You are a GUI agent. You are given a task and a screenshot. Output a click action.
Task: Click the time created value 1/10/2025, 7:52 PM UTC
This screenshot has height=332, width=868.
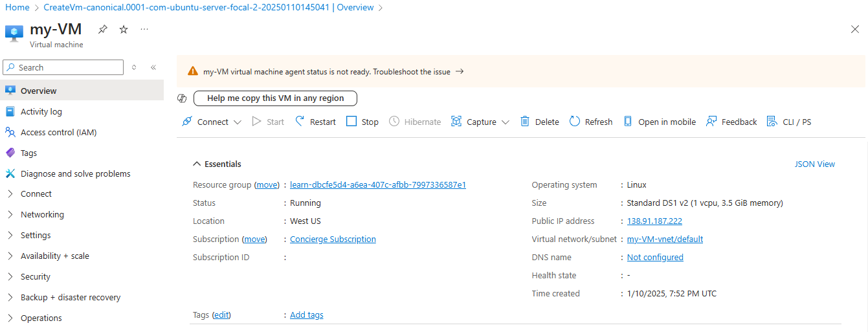(x=672, y=293)
